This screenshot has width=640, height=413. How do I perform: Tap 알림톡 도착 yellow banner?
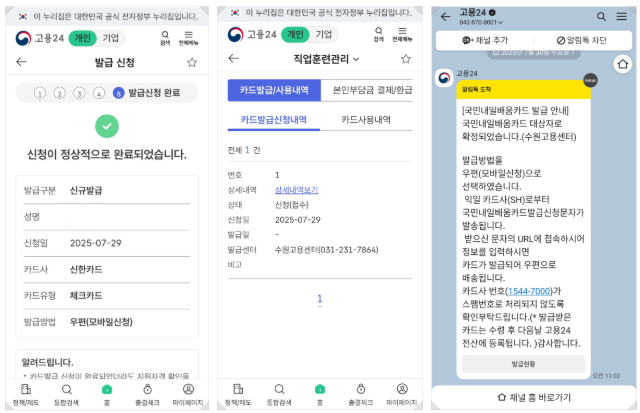pos(523,89)
